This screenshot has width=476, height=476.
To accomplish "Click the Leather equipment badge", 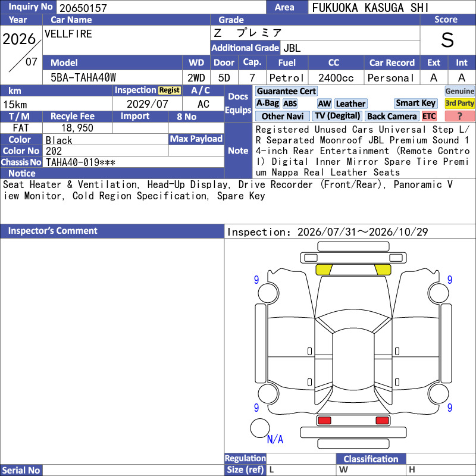I will tap(350, 104).
